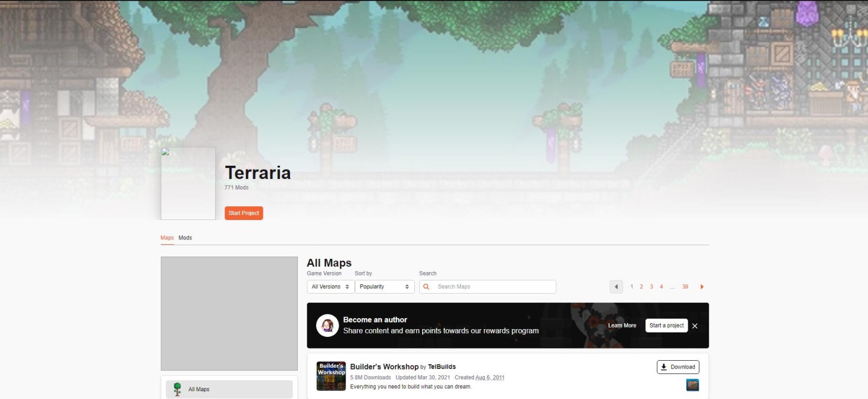The image size is (868, 399).
Task: Click the Start a project banner button
Action: tap(667, 325)
